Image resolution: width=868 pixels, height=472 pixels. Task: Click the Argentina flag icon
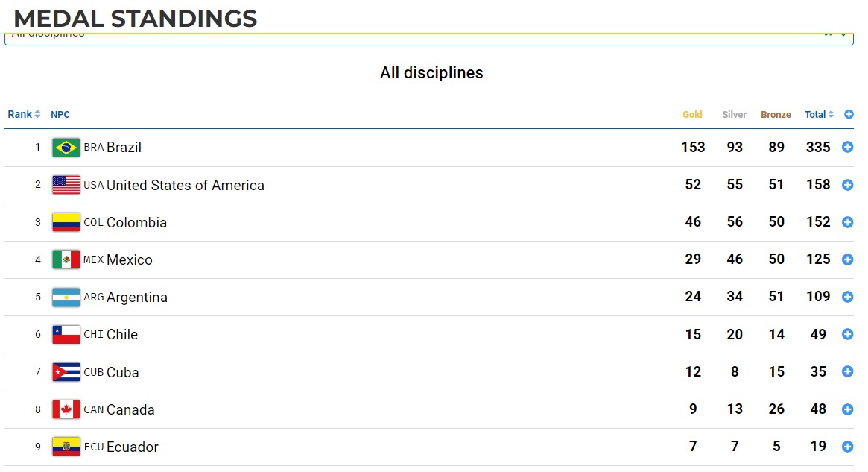pyautogui.click(x=66, y=297)
